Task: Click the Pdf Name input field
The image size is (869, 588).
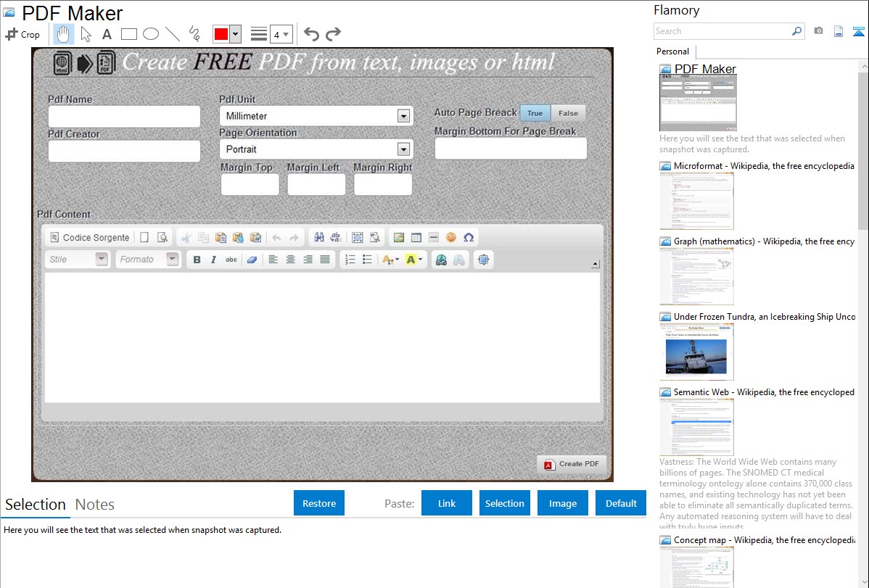Action: (x=124, y=117)
